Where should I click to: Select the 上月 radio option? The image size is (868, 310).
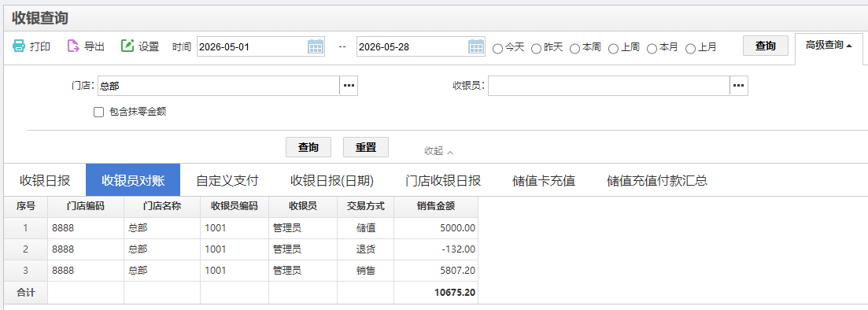point(690,49)
